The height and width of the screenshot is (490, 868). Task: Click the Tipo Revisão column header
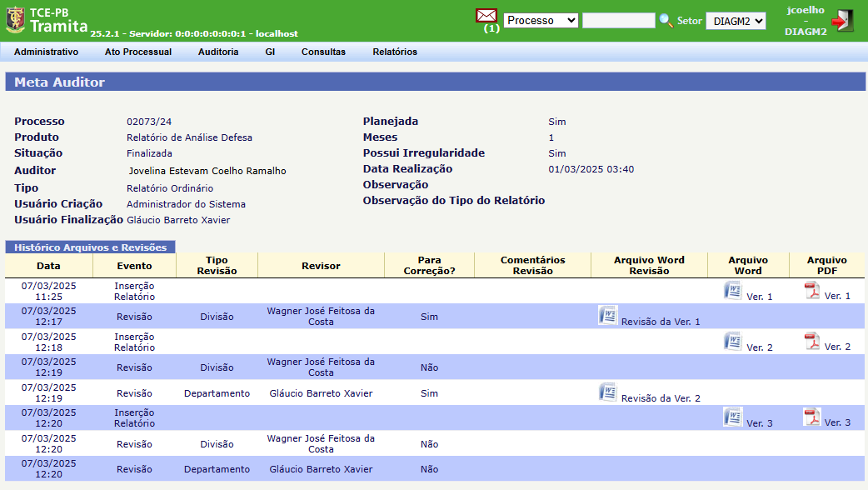tap(217, 265)
